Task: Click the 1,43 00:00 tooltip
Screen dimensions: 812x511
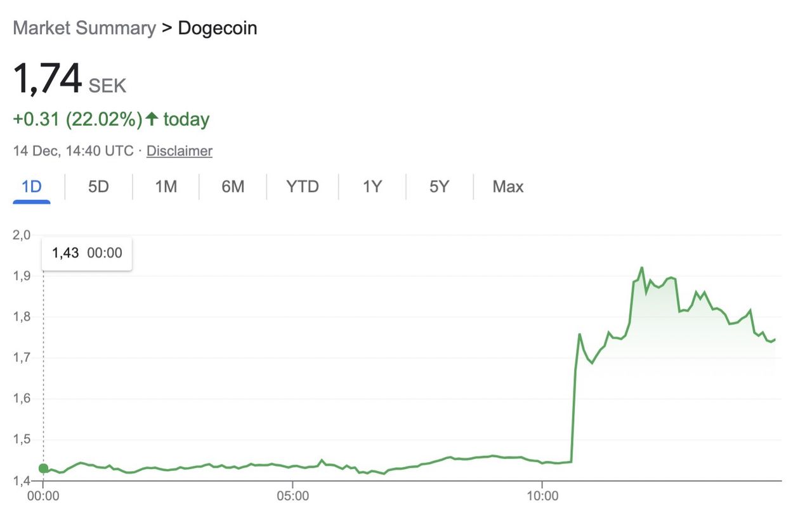Action: point(87,253)
